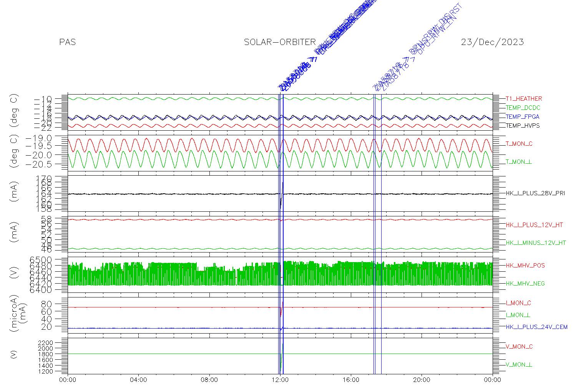Click HK_I_PLUS_24V_CEM legend label
Viewport: 581px width, 392px height.
[536, 327]
